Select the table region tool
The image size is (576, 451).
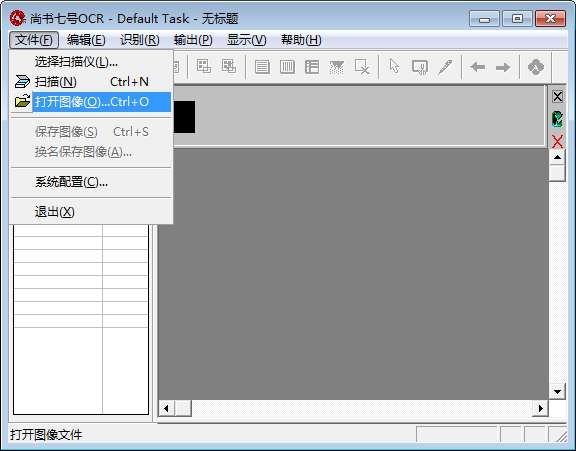[312, 67]
